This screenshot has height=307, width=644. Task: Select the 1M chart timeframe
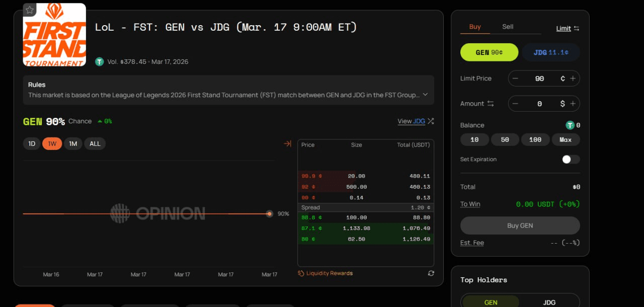(x=73, y=144)
